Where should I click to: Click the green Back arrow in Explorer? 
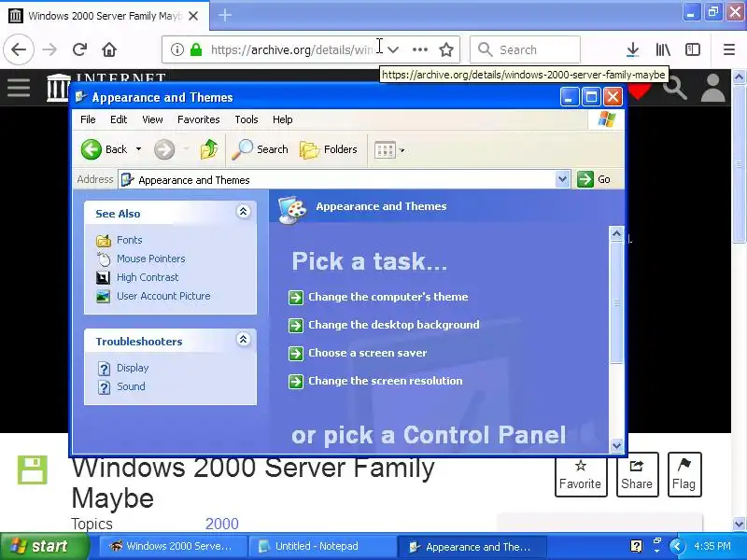[x=91, y=149]
